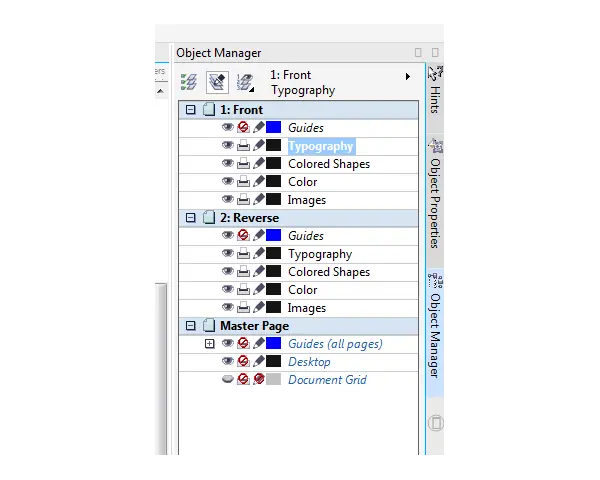Hide Reverse page Color layer eye
This screenshot has height=480, width=600.
click(228, 289)
